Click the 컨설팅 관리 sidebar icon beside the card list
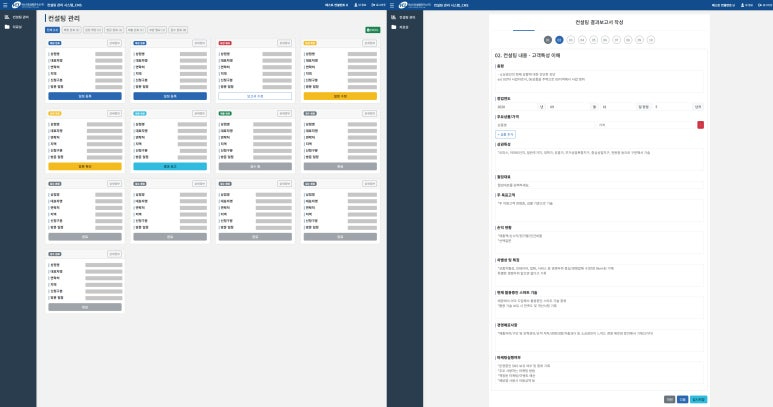 click(7, 18)
